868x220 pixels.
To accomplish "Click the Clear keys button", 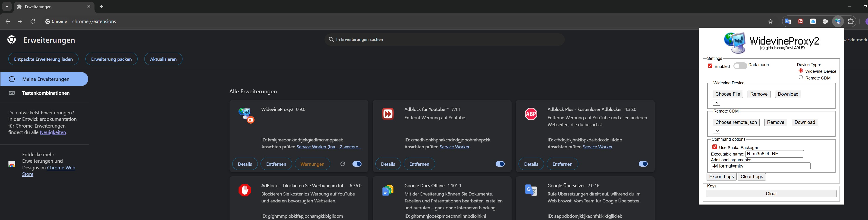I will tap(771, 194).
